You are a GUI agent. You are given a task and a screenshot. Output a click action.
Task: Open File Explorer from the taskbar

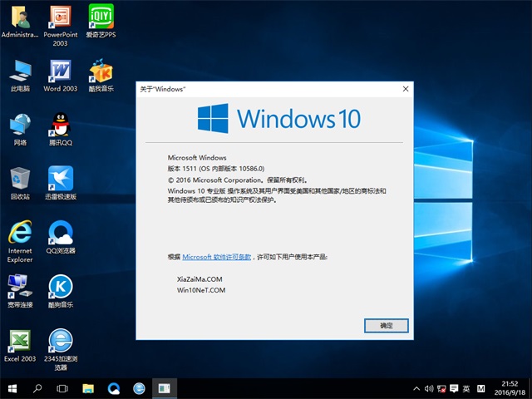pos(88,388)
